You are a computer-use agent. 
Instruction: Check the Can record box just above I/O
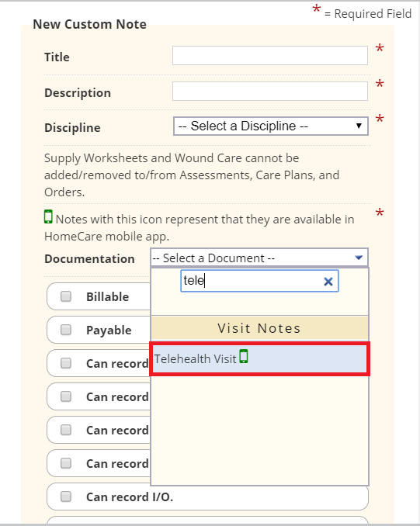pyautogui.click(x=66, y=463)
